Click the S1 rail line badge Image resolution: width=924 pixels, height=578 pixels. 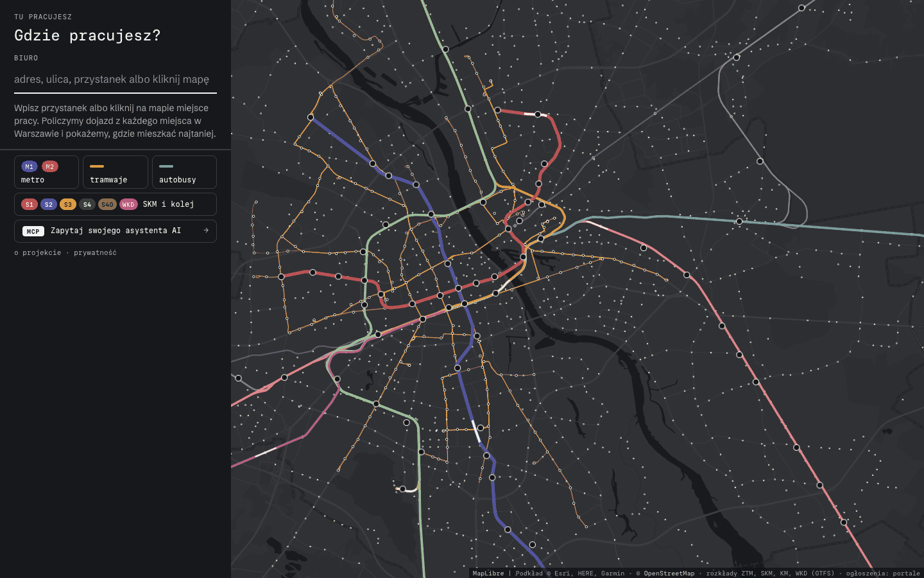pyautogui.click(x=30, y=204)
